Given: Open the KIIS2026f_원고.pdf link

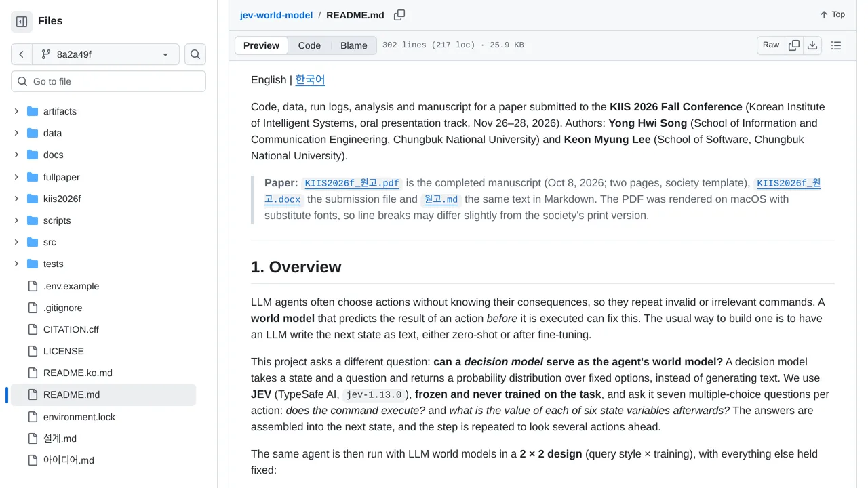Looking at the screenshot, I should pos(352,183).
